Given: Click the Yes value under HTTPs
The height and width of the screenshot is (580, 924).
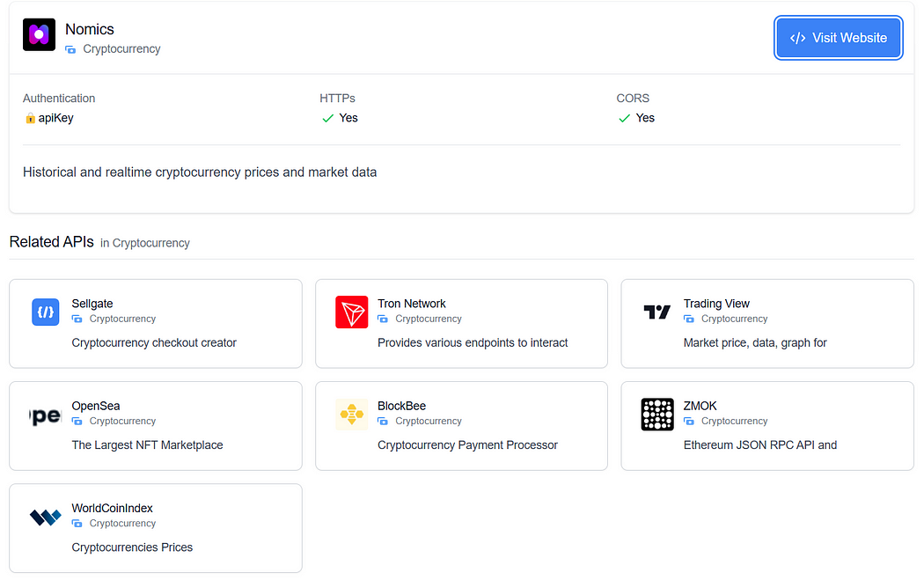Looking at the screenshot, I should 348,118.
